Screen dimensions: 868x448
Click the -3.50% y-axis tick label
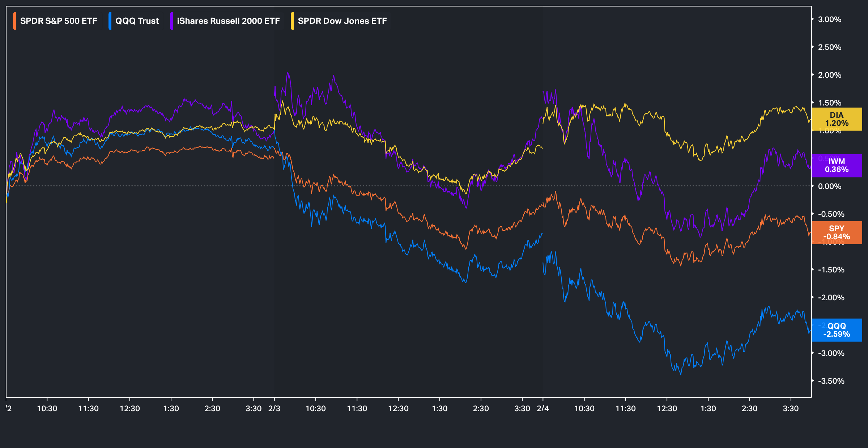[x=831, y=381]
